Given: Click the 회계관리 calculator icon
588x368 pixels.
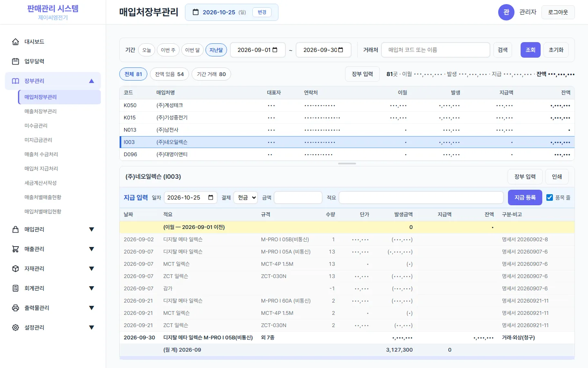Looking at the screenshot, I should coord(16,288).
